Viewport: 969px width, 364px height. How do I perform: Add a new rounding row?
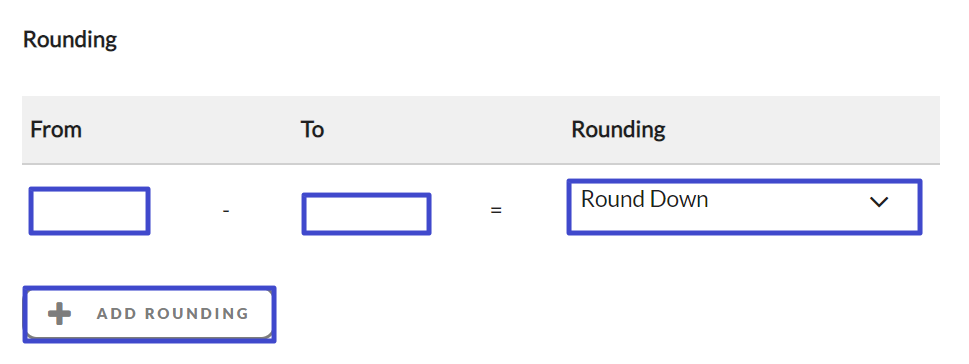point(149,314)
